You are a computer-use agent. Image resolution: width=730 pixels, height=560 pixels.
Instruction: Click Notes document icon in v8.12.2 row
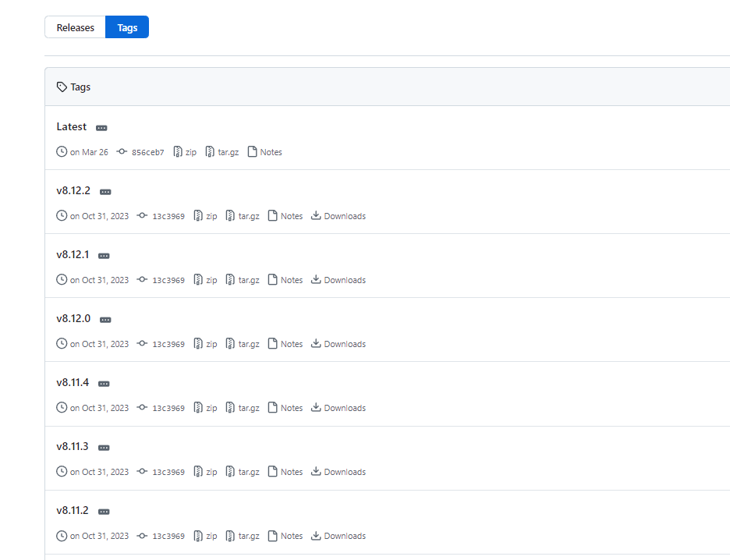coord(273,215)
